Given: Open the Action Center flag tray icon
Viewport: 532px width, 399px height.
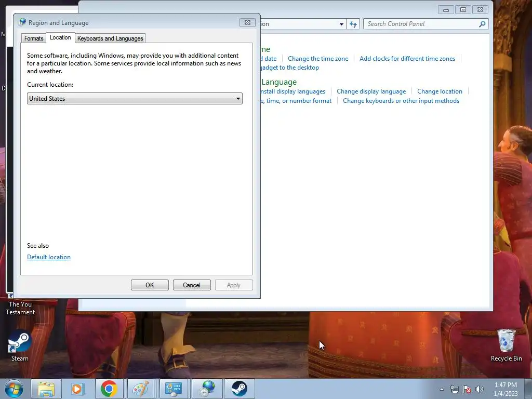Looking at the screenshot, I should pyautogui.click(x=467, y=389).
